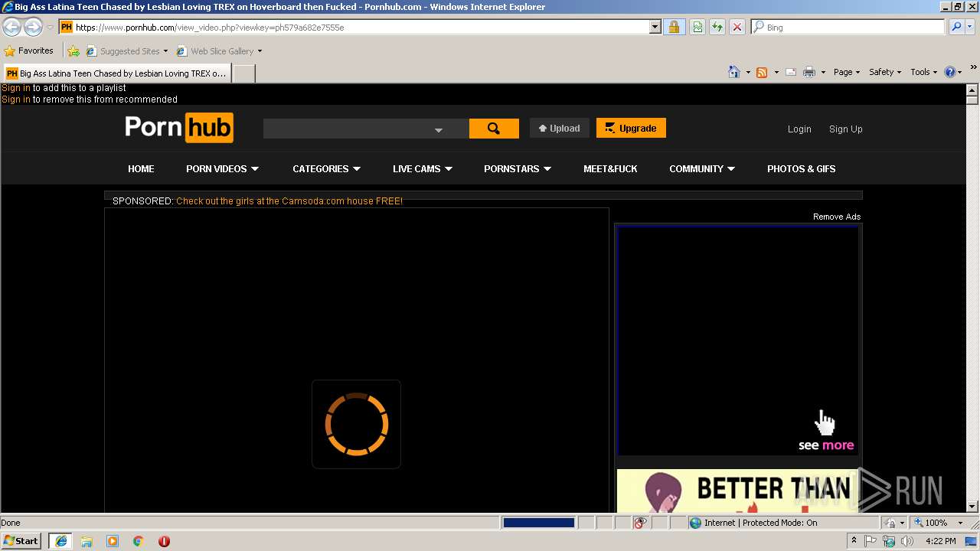Screen dimensions: 980x551
Task: Click the Bing search box
Action: point(848,27)
